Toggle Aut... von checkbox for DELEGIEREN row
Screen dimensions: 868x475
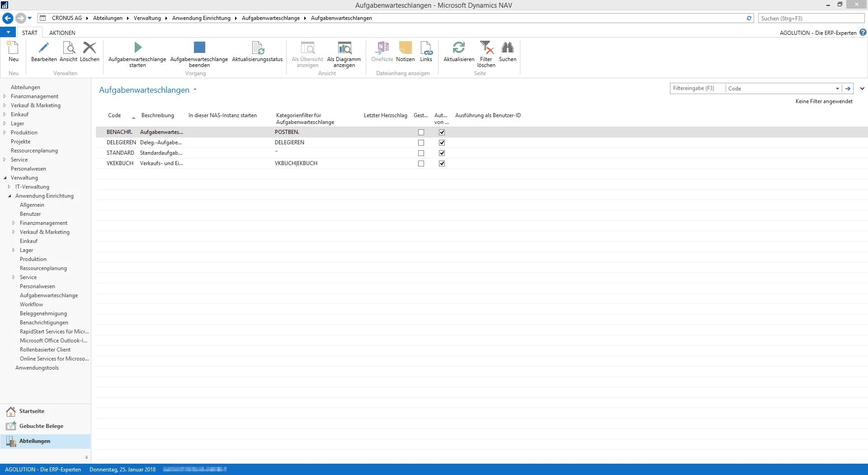(x=442, y=143)
